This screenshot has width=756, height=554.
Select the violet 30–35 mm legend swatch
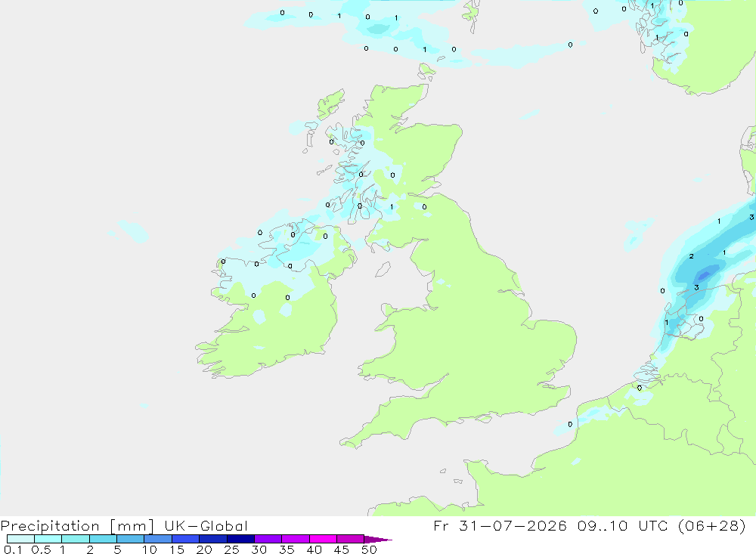coord(268,539)
